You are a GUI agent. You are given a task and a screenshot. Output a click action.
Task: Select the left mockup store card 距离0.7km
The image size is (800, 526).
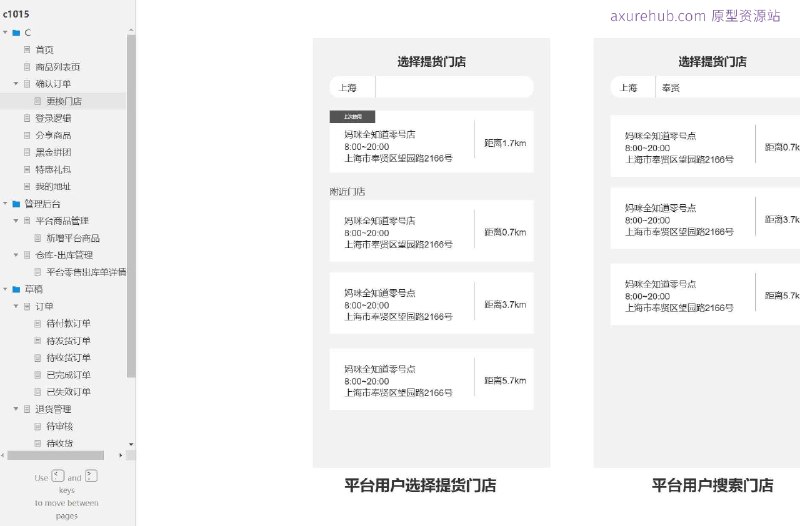pos(432,231)
